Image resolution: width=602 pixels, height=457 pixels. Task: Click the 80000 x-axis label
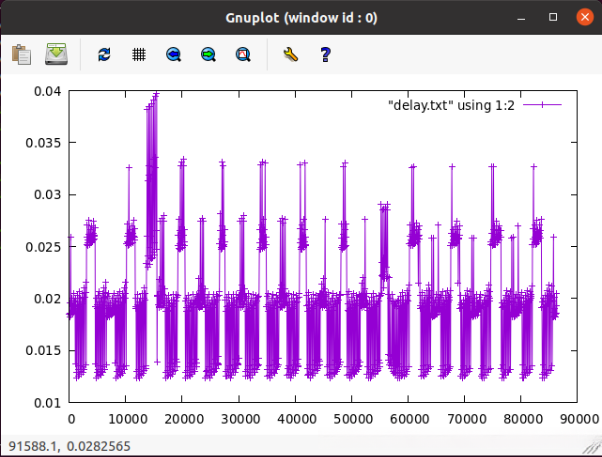(x=523, y=419)
